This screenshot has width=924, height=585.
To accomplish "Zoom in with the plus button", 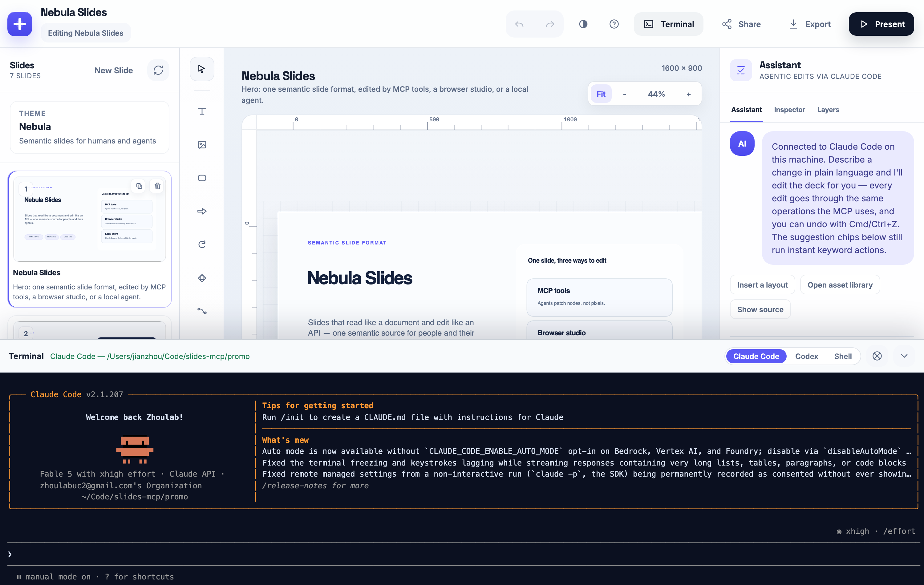I will tap(688, 94).
